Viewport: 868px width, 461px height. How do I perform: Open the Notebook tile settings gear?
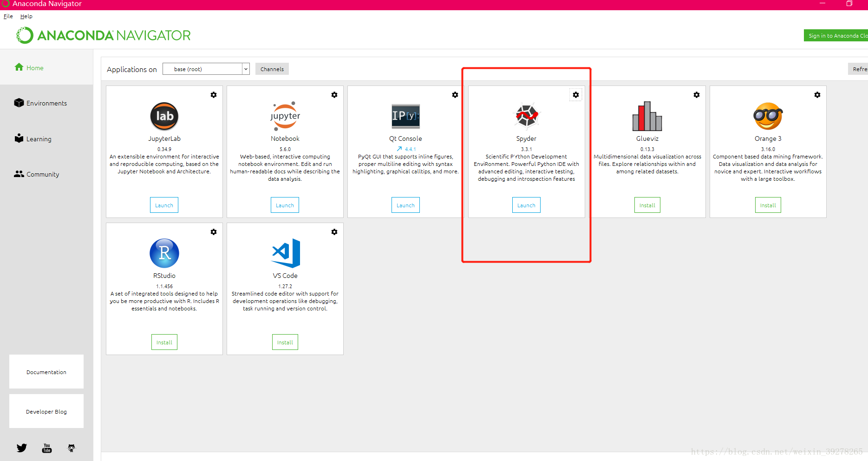click(334, 95)
